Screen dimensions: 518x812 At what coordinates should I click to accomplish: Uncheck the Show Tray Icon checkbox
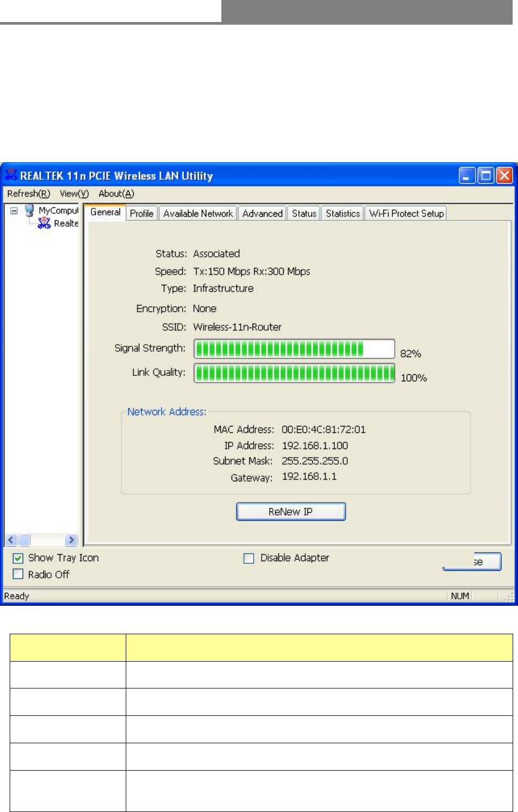pos(18,559)
